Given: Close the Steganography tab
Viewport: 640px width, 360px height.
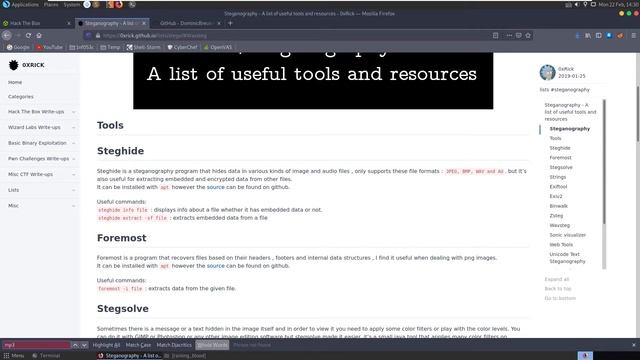Looking at the screenshot, I should pos(144,23).
